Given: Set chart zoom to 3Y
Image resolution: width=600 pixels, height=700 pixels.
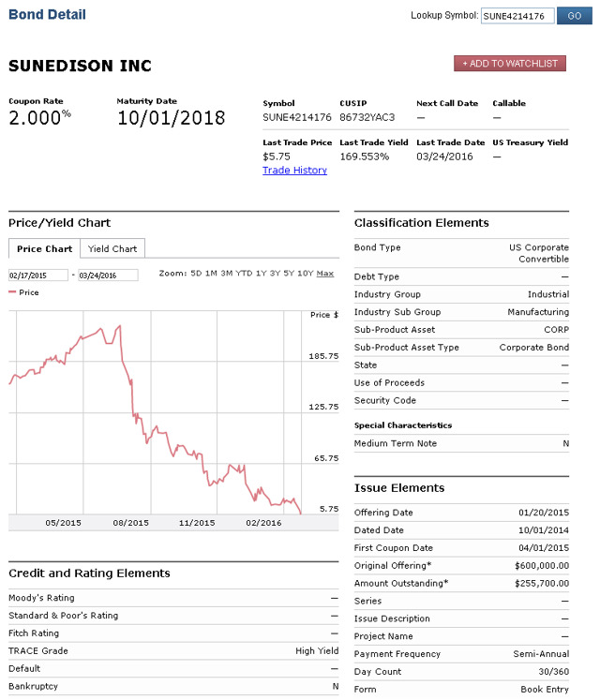Looking at the screenshot, I should pos(275,274).
